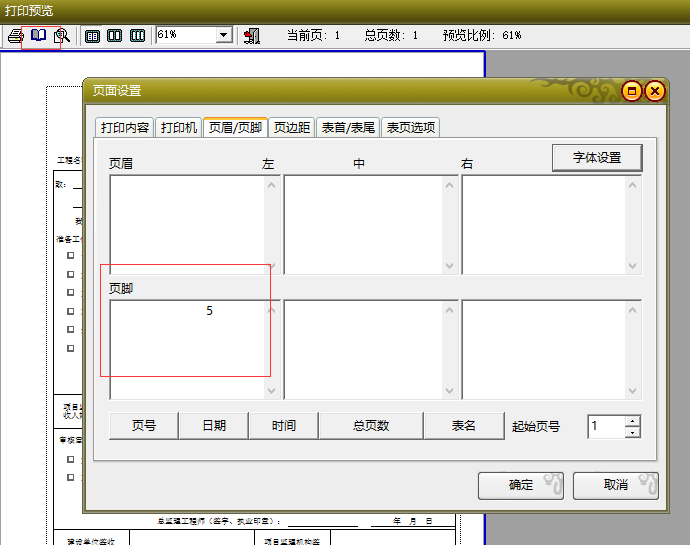Close the 页面设置 dialog with red X
Image resolution: width=690 pixels, height=545 pixels.
click(x=655, y=91)
